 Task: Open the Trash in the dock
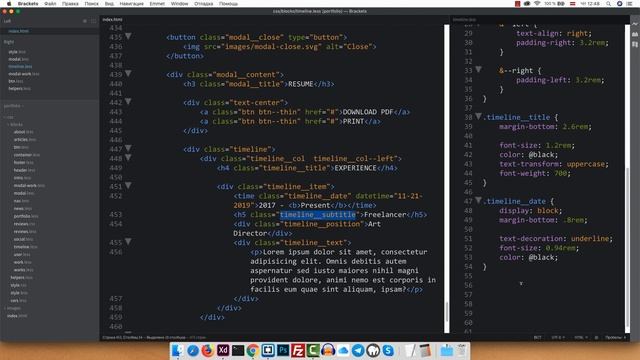pos(461,350)
